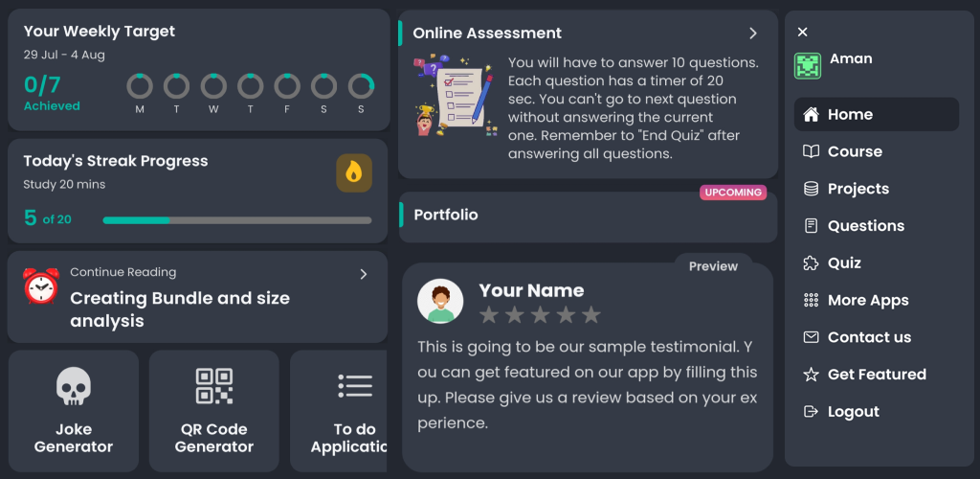The width and height of the screenshot is (980, 479).
Task: Click the alarm clock icon
Action: [x=40, y=285]
